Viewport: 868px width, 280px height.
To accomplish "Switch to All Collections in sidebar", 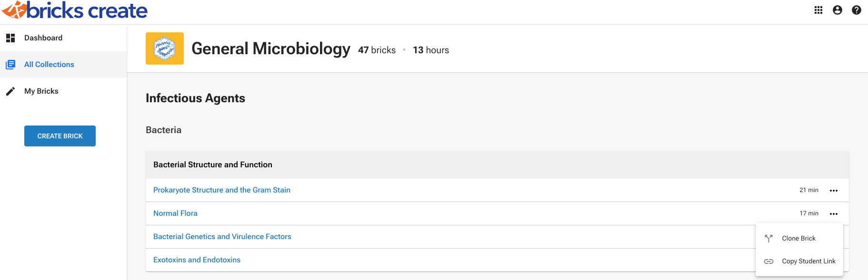I will click(49, 64).
